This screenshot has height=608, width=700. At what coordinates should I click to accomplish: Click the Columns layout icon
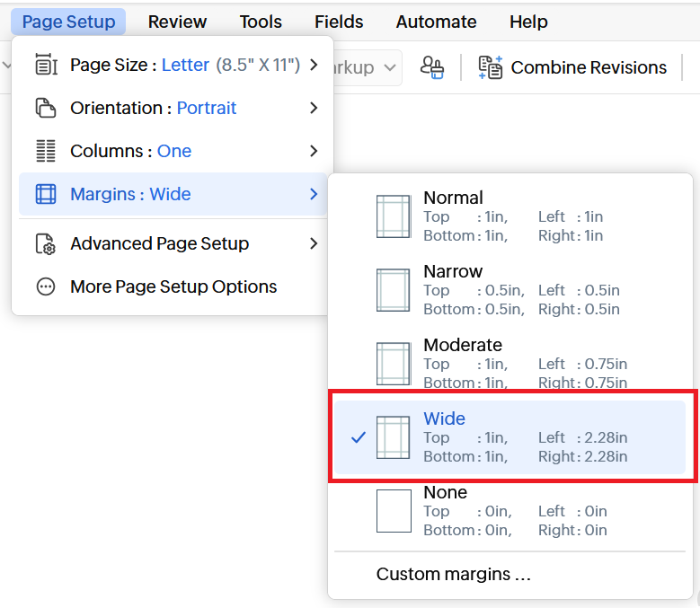pos(45,151)
